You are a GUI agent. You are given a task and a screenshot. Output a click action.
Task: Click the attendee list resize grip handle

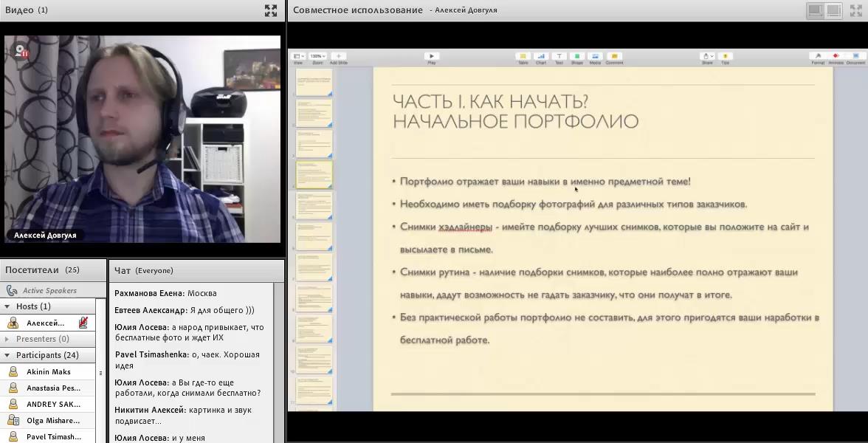tap(100, 374)
